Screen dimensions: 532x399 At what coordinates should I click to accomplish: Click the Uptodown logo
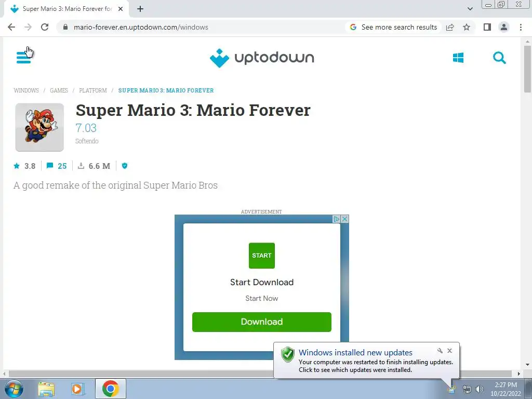click(262, 58)
